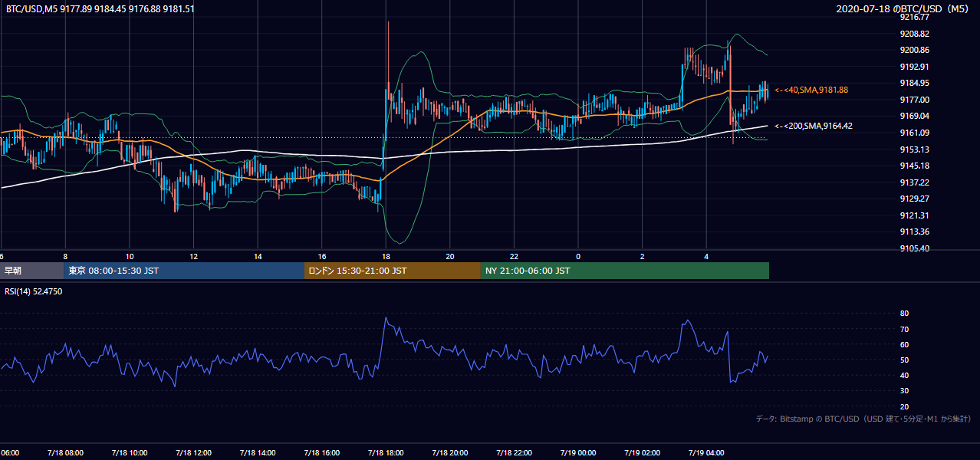
Task: Select the 200 SMA label 9164.42
Action: click(814, 126)
